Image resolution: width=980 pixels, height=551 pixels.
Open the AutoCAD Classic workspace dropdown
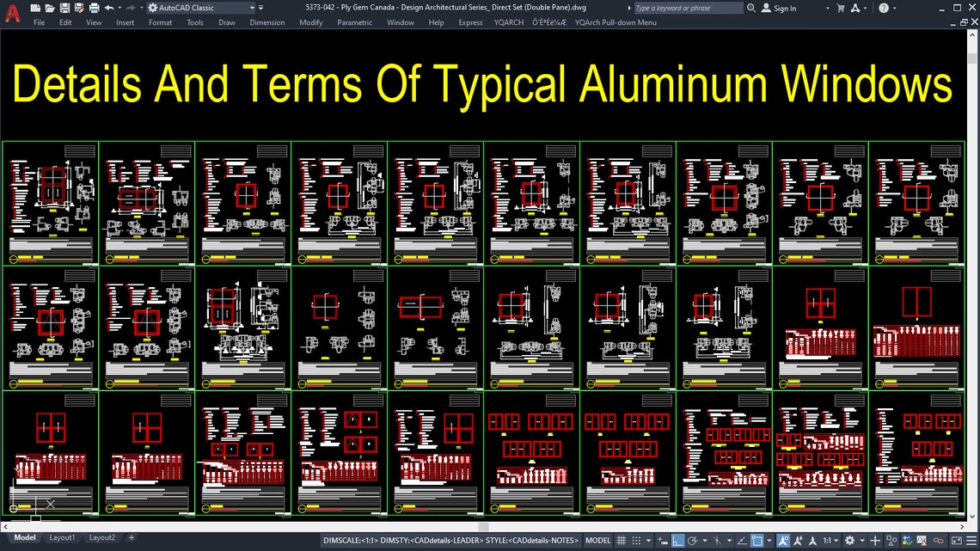[252, 9]
